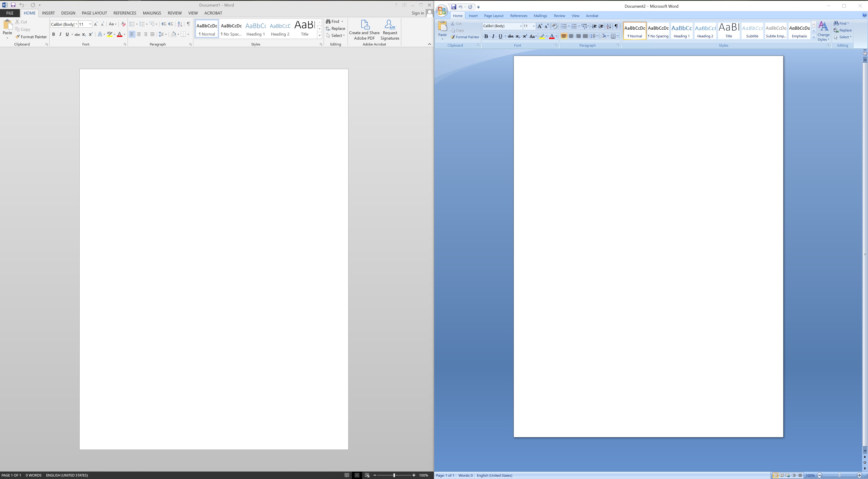Click Shrink Font icon in Document1
The image size is (868, 479).
coord(102,24)
